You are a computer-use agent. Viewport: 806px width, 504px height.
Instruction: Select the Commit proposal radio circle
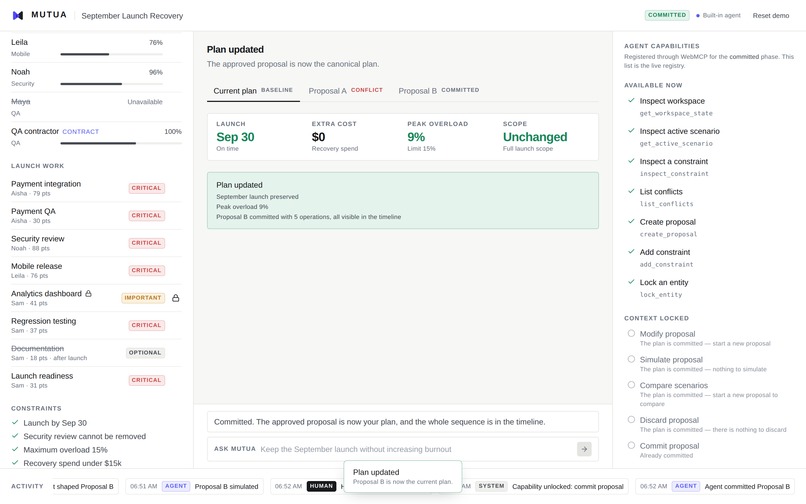point(631,445)
